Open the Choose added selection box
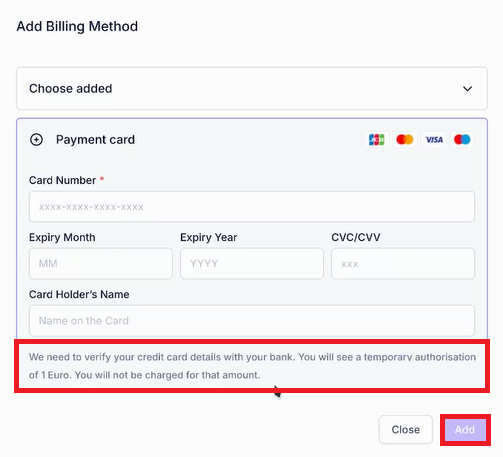This screenshot has height=457, width=503. coord(252,88)
